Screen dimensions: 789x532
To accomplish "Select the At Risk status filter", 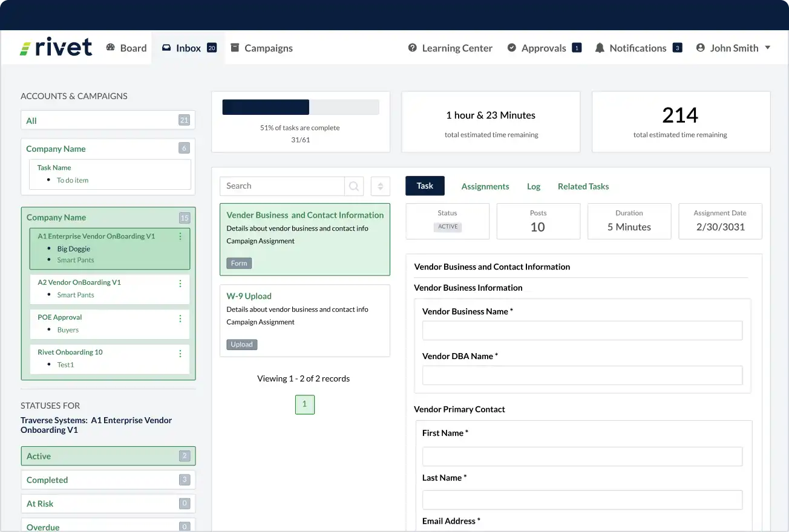I will (x=108, y=503).
